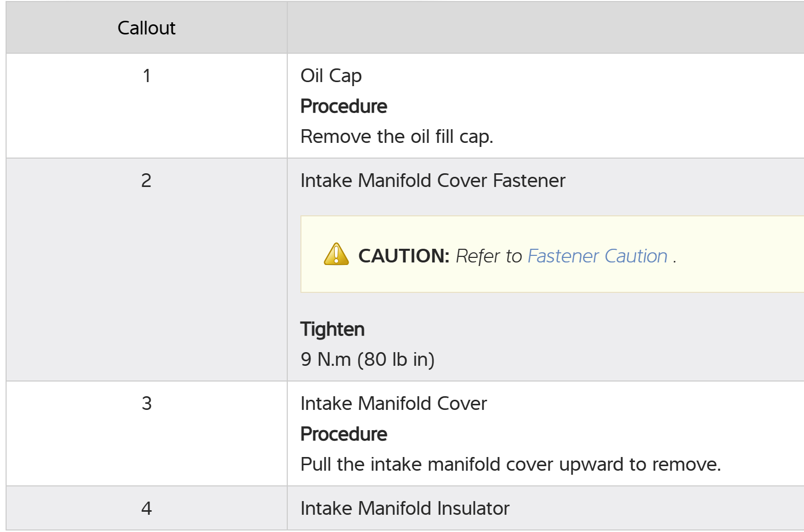
Task: Click Procedure heading under Intake Manifold Cover
Action: pyautogui.click(x=343, y=434)
